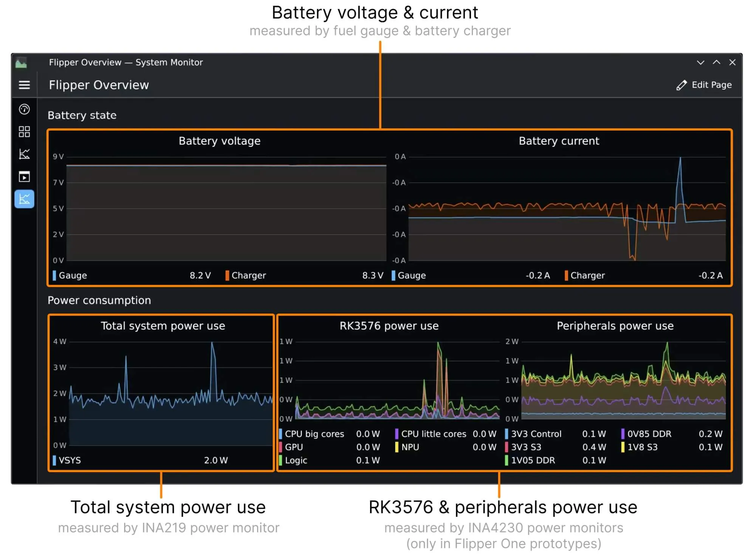Click the Peripherals power use chart title

[615, 326]
